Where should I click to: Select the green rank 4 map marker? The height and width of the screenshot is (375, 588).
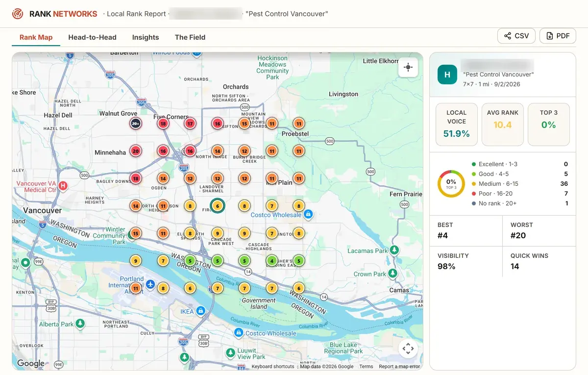click(271, 261)
